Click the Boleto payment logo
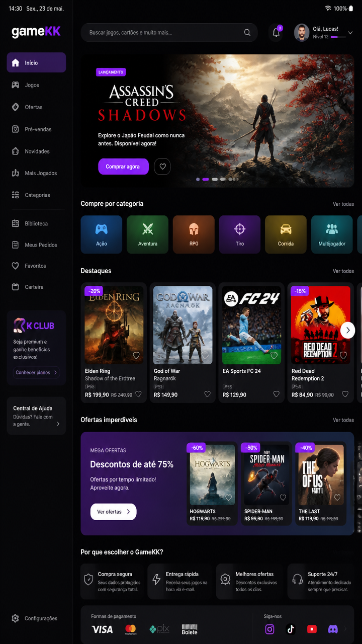The image size is (362, 644). (190, 629)
